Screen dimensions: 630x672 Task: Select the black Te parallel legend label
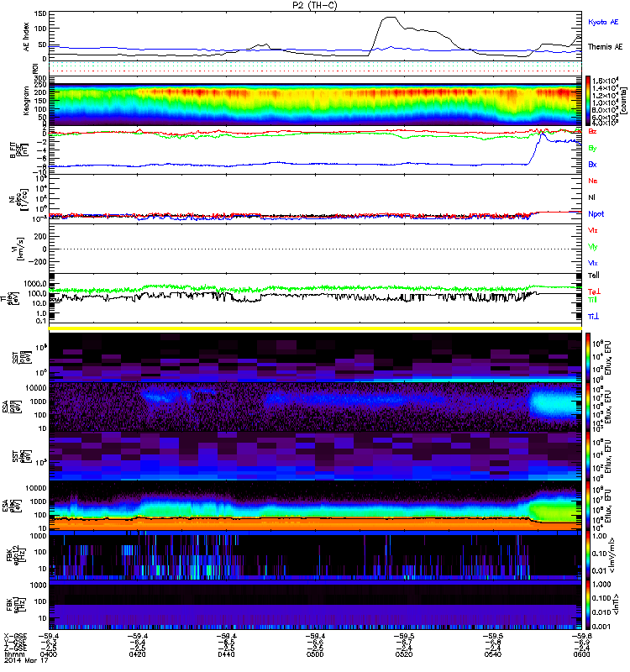point(594,276)
